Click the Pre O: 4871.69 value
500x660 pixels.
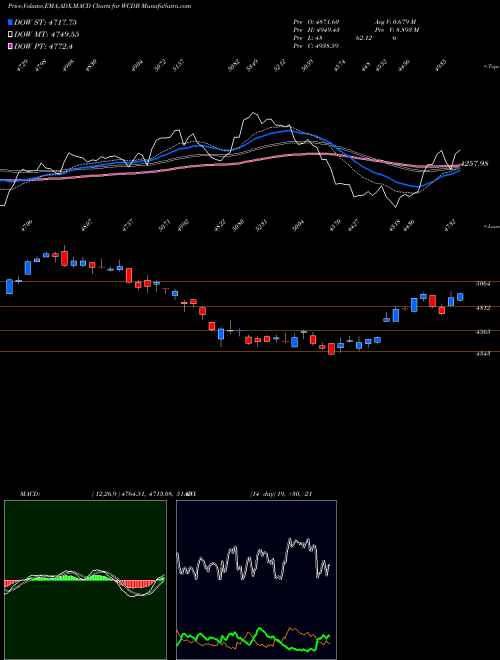click(x=316, y=22)
